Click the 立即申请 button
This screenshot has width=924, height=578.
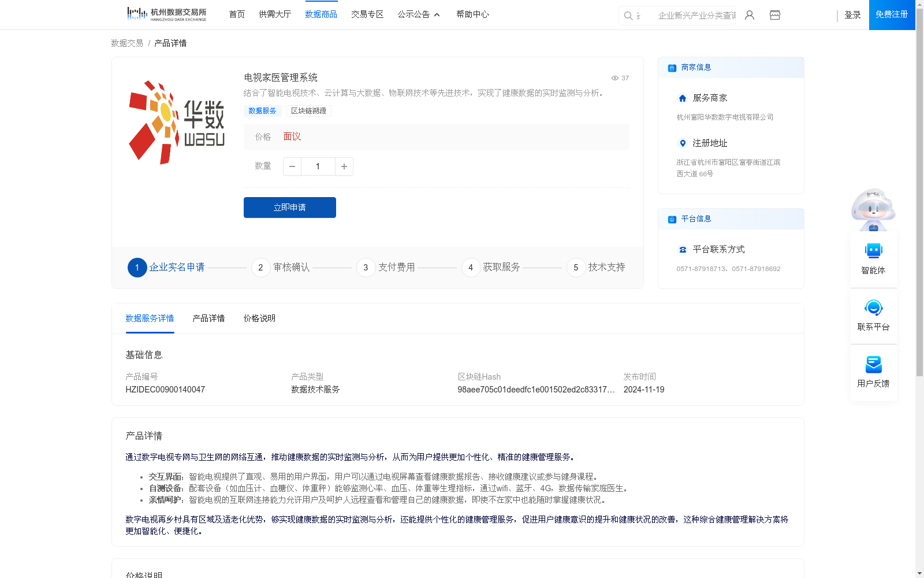290,208
